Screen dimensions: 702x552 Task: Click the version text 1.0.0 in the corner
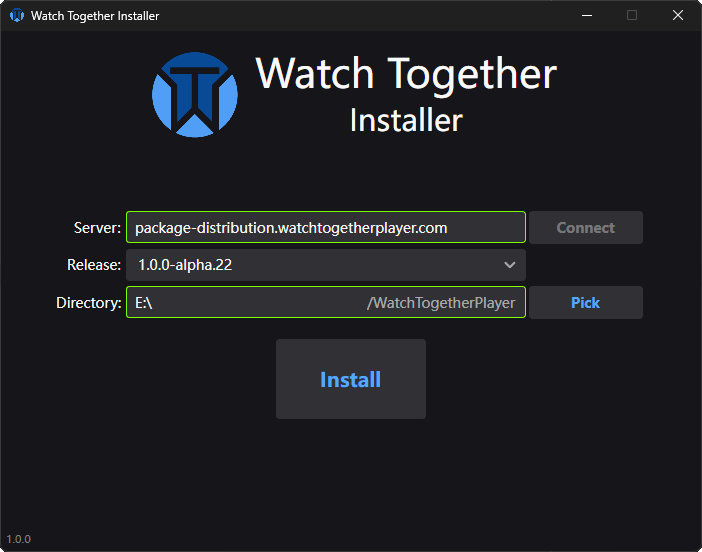(18, 539)
